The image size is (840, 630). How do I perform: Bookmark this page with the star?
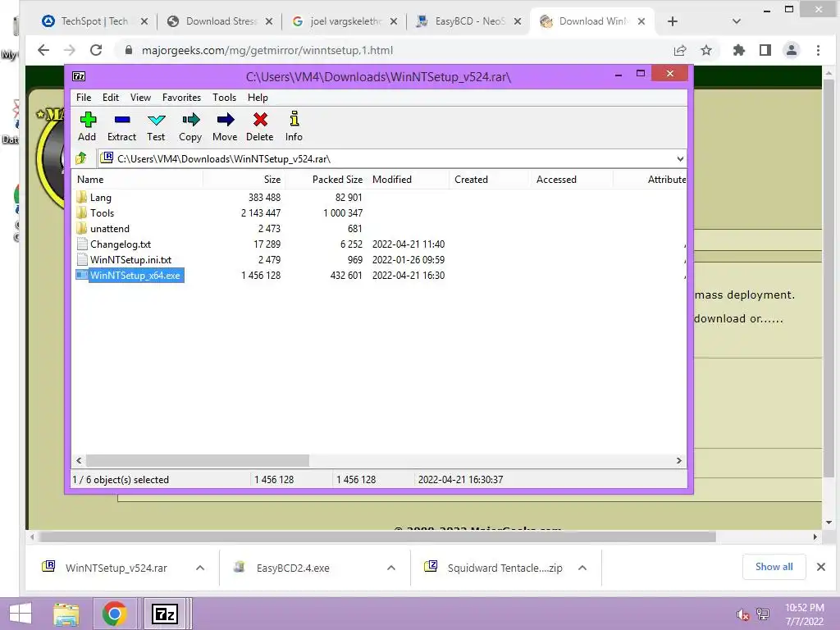tap(706, 50)
